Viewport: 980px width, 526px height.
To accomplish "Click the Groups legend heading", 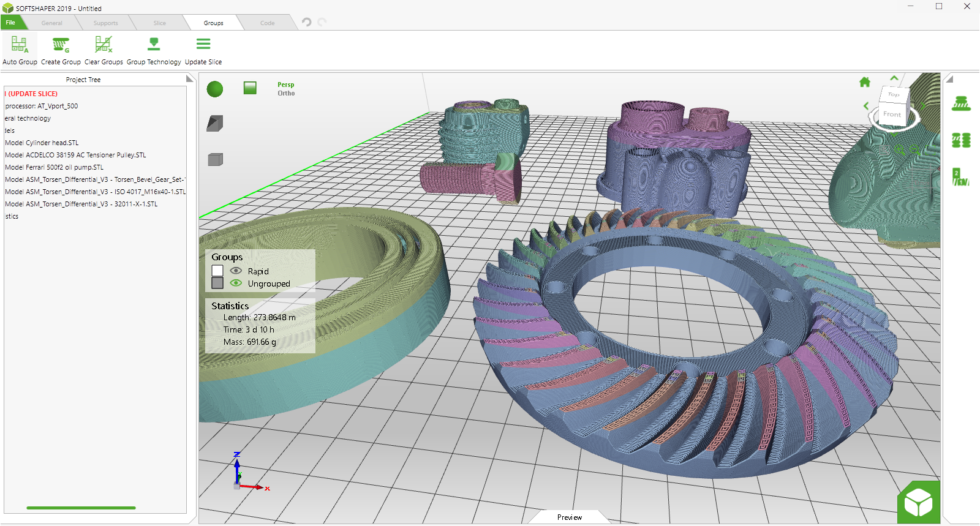I will point(227,257).
